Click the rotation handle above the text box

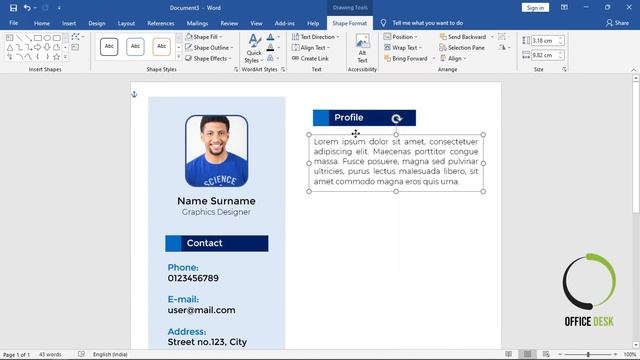(396, 119)
